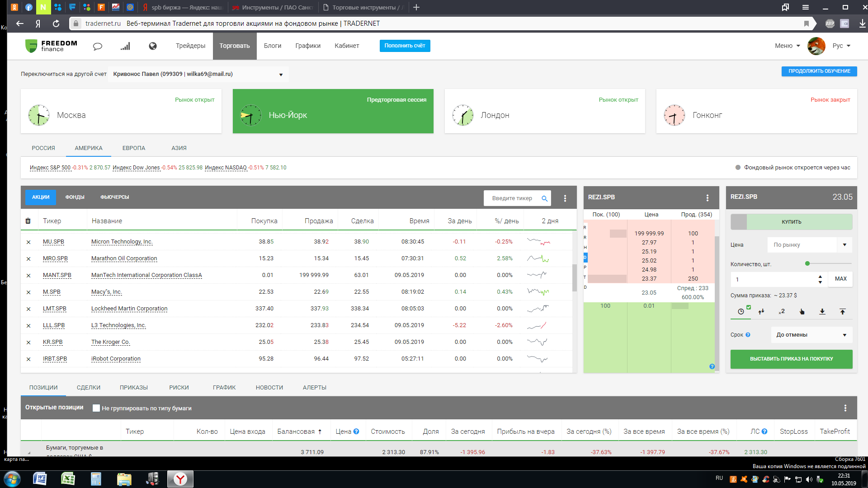Remove IRBT.SPB row with its X icon
Screen dimensions: 868x488
pos(28,359)
